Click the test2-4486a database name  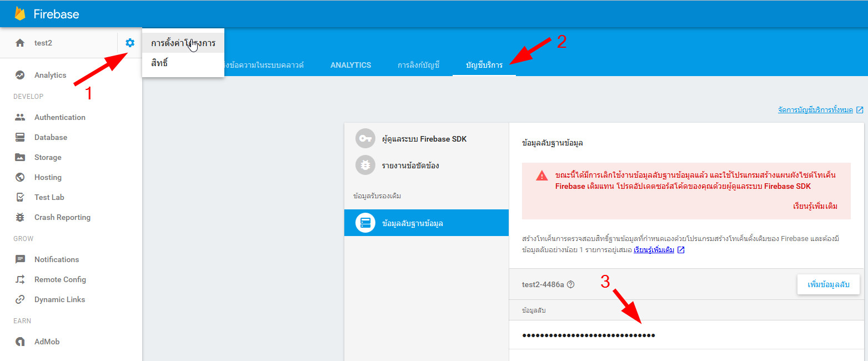click(x=543, y=284)
